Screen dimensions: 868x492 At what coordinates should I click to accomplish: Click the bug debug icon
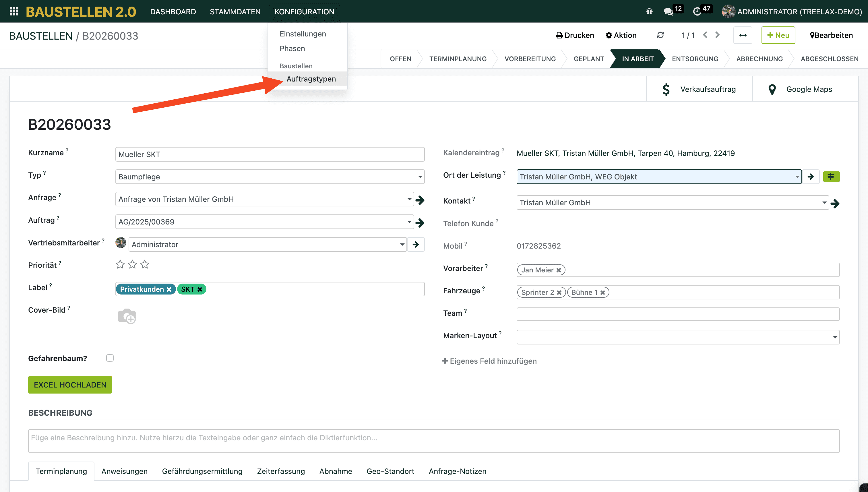pyautogui.click(x=649, y=11)
